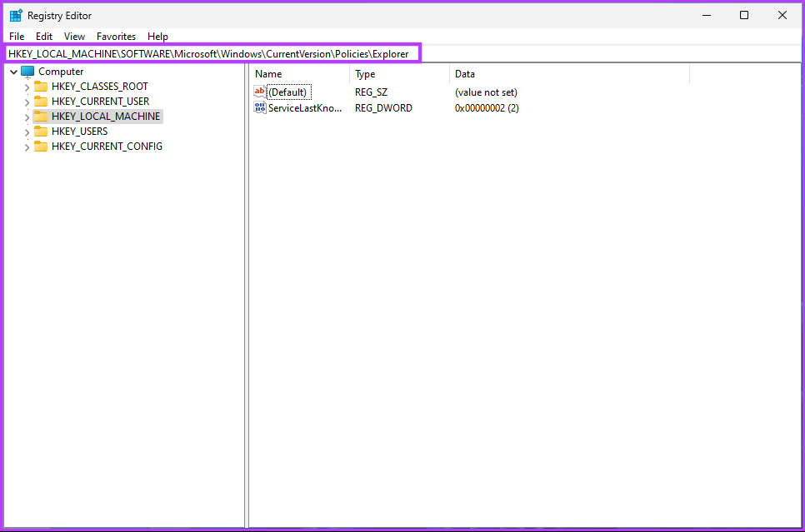805x532 pixels.
Task: Sort values by the Type column header
Action: click(399, 74)
